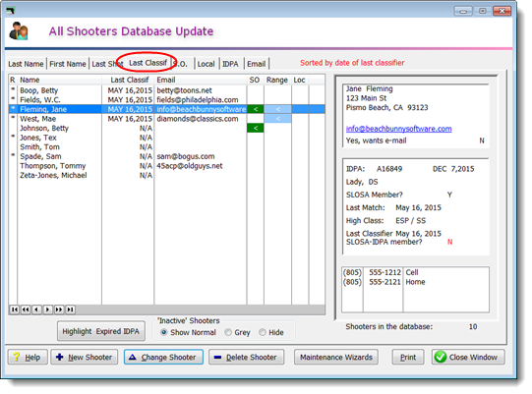This screenshot has width=532, height=394.
Task: Step to previous record arrow
Action: click(x=36, y=310)
